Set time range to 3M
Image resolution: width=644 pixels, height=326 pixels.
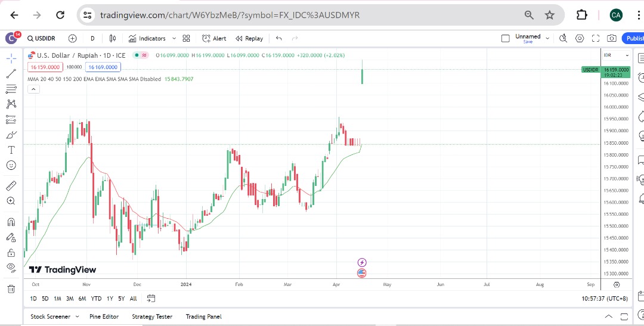pos(70,299)
